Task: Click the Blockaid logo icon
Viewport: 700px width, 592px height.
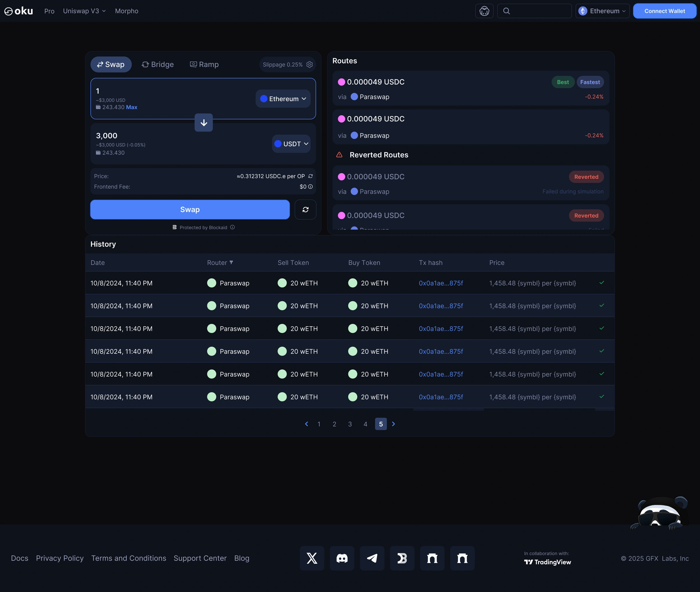Action: (x=174, y=227)
